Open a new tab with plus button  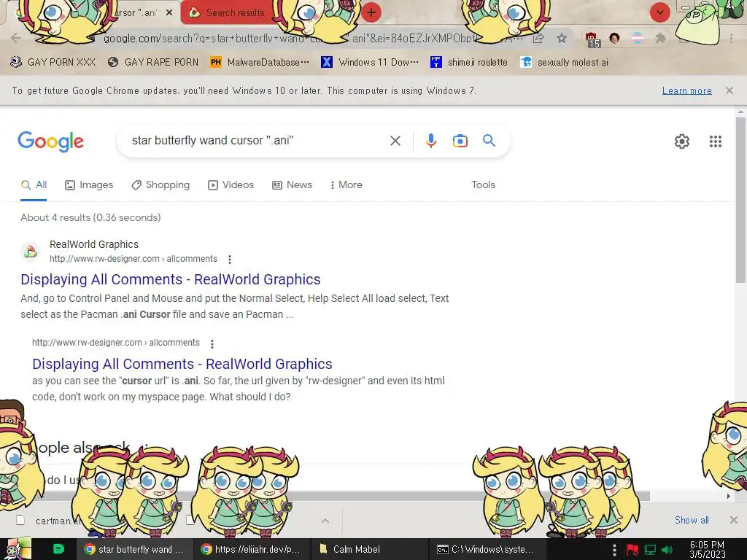[371, 12]
